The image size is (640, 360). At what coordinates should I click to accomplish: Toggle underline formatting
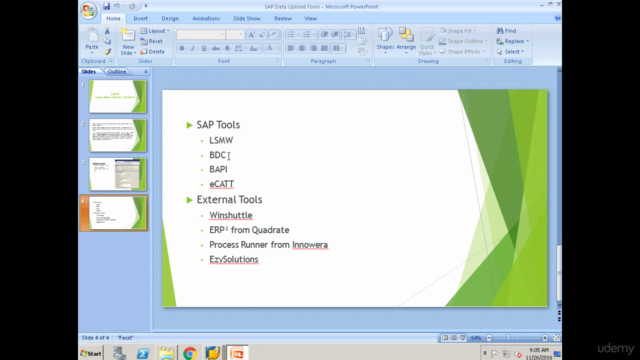click(204, 48)
